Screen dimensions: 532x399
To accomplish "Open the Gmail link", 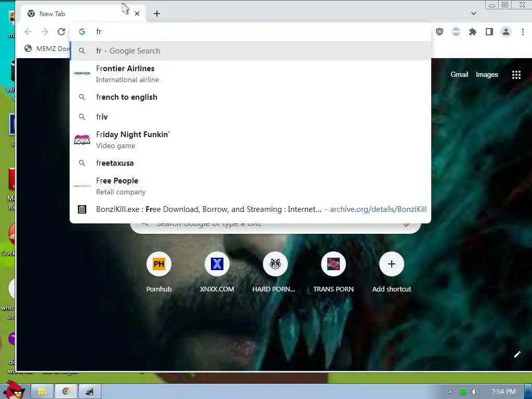I will (x=459, y=75).
